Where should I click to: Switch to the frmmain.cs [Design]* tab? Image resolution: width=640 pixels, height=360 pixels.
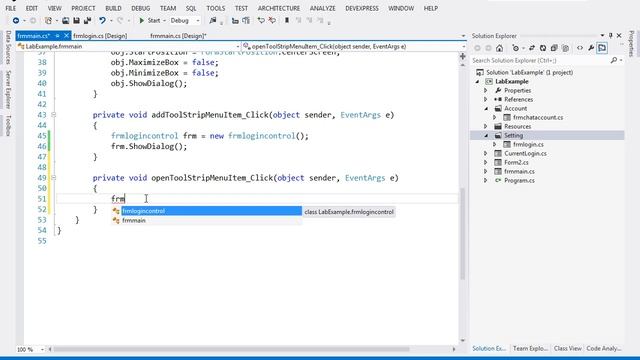pos(178,36)
